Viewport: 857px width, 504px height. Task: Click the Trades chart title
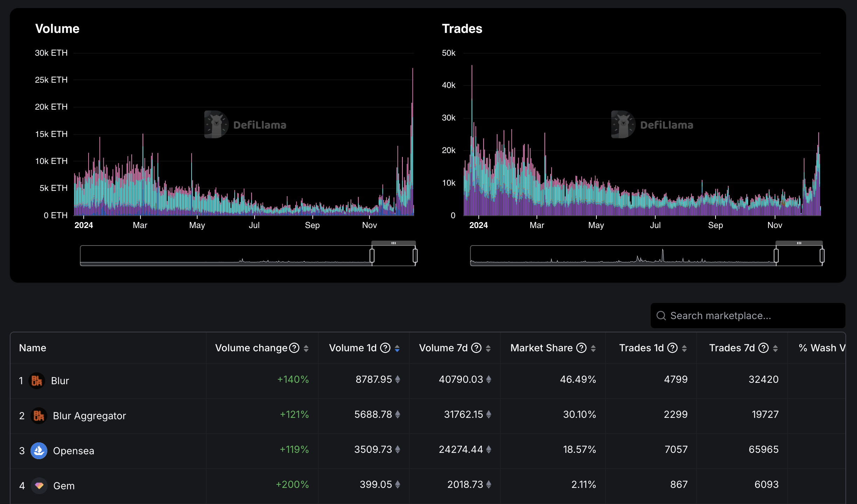(462, 29)
